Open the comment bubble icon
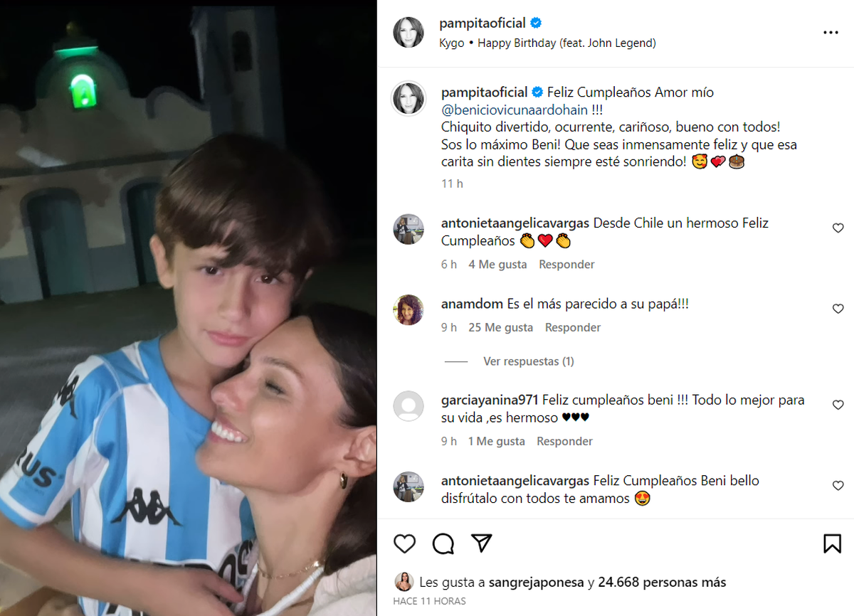 443,544
